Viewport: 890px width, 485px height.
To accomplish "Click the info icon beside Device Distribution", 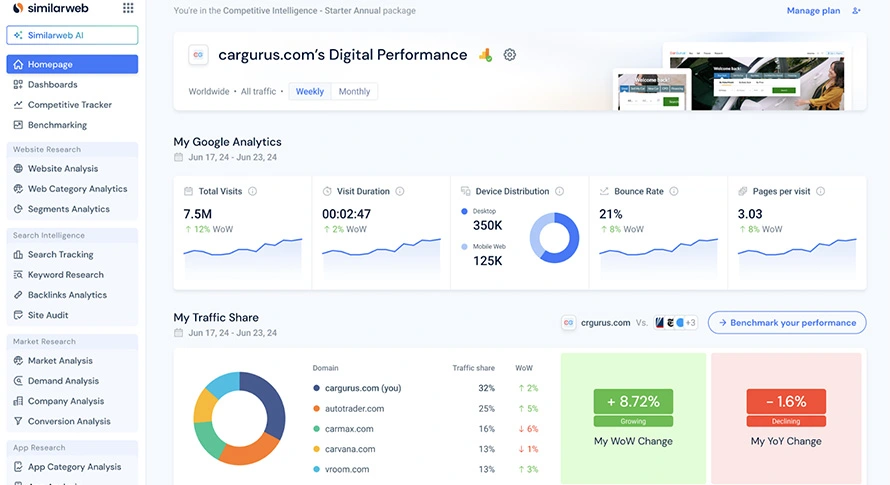I will [x=559, y=191].
